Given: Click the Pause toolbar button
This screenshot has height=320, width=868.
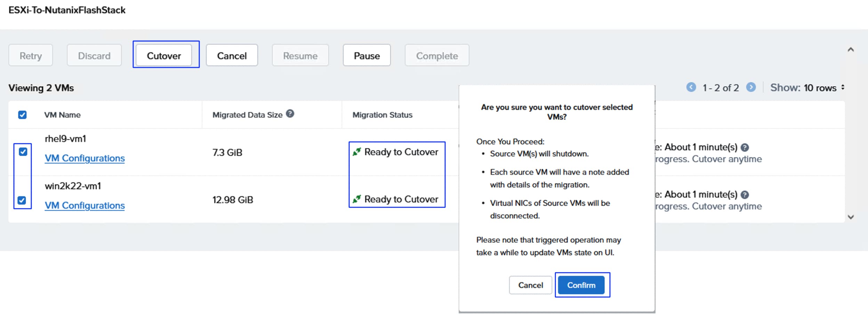Looking at the screenshot, I should [367, 56].
